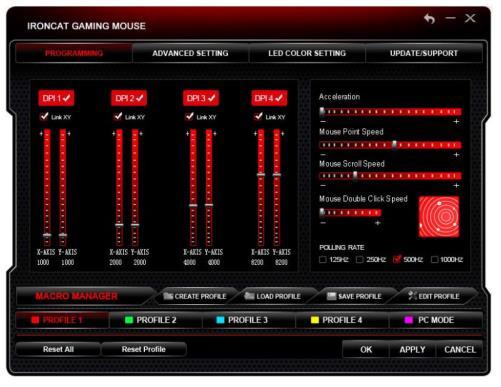Toggle the DPI 2 enable button
The height and width of the screenshot is (387, 501).
[x=129, y=98]
